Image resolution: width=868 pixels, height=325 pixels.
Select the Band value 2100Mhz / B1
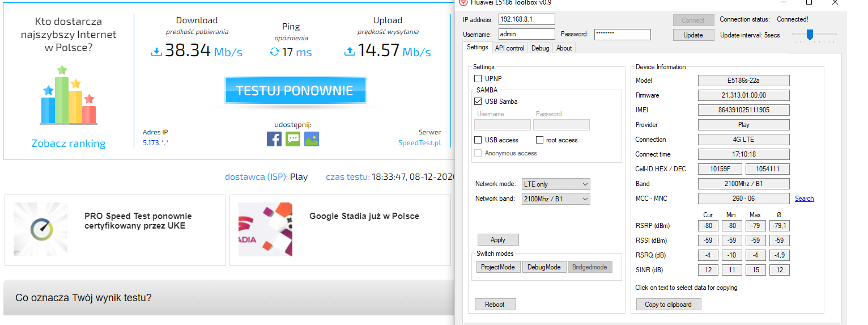click(743, 184)
